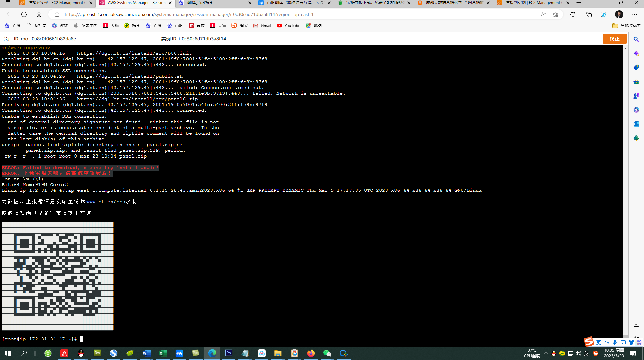Open the 商标局 bookmark
Image resolution: width=644 pixels, height=360 pixels.
point(36,26)
